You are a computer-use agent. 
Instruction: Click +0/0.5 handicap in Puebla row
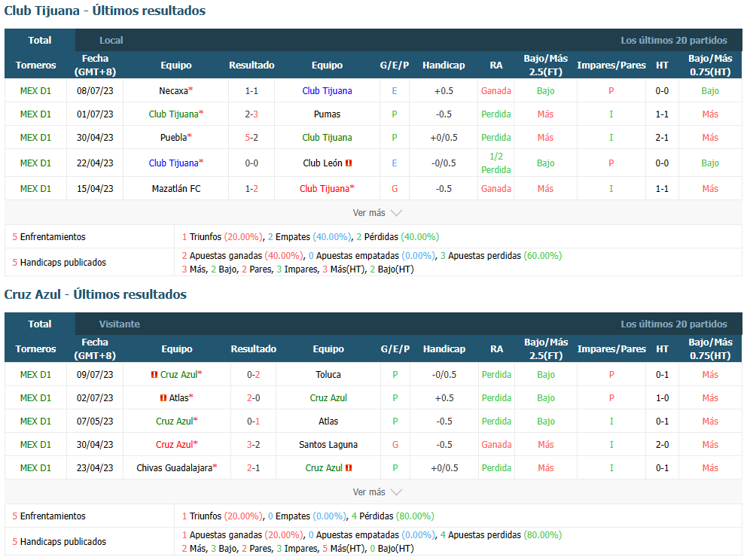pyautogui.click(x=444, y=138)
